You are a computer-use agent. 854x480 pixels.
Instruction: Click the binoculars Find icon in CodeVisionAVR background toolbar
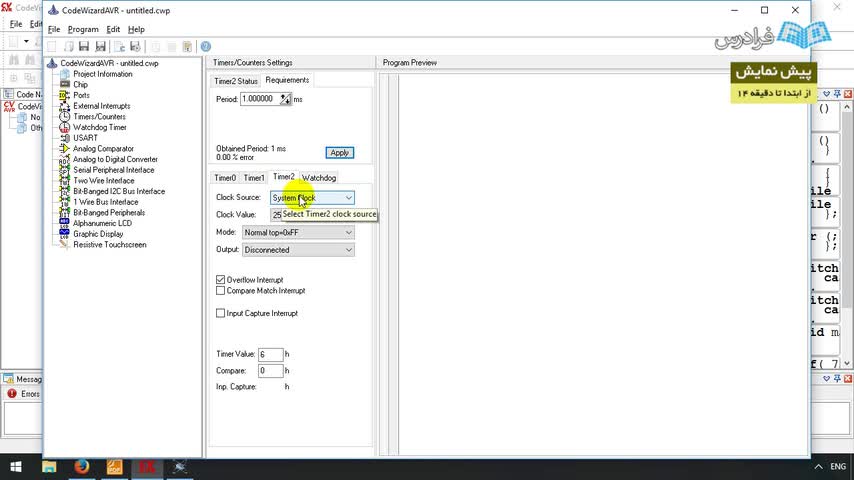point(14,59)
